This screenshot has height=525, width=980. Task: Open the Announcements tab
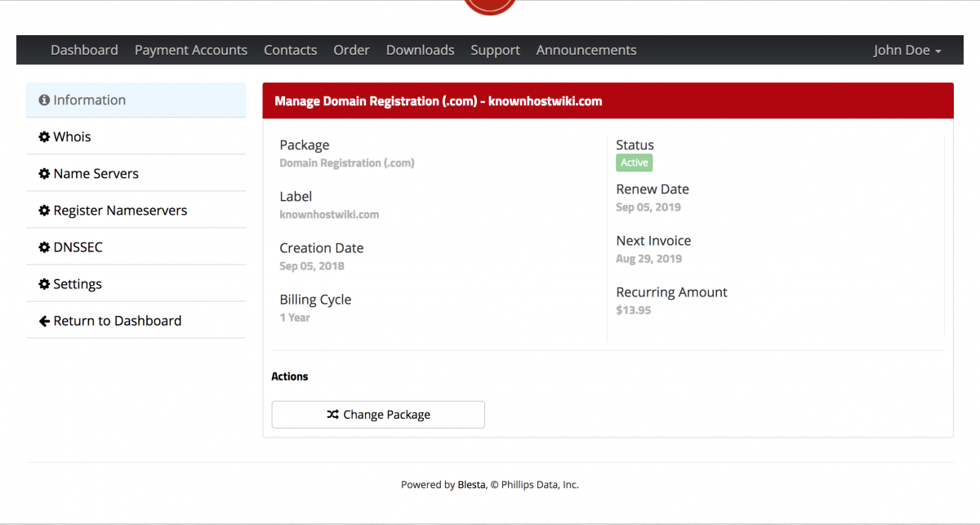[x=586, y=50]
